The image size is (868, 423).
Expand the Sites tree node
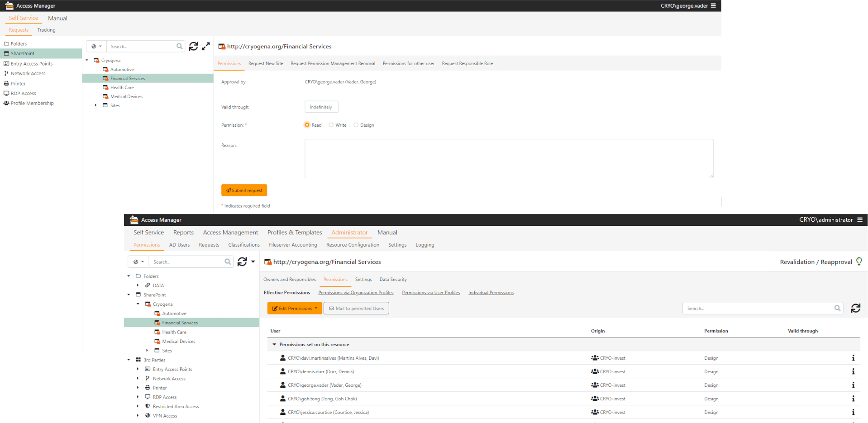pos(95,105)
